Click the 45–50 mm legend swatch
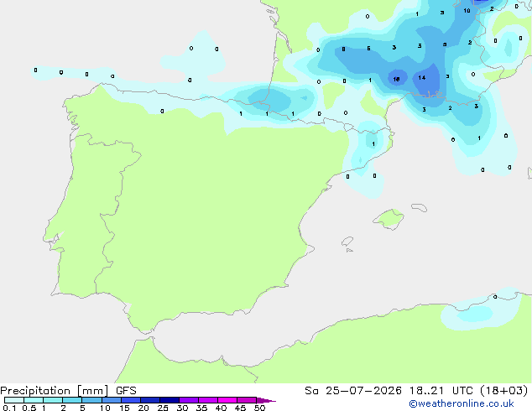 click(247, 400)
